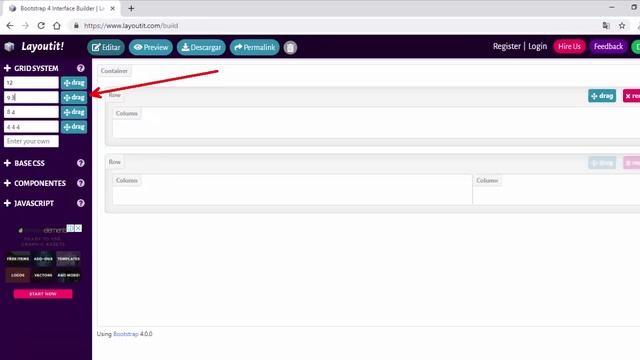
Task: Click the drag button of first Row
Action: (x=602, y=96)
